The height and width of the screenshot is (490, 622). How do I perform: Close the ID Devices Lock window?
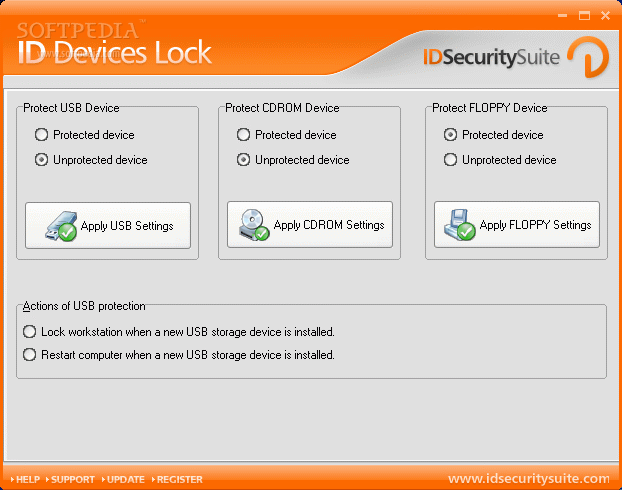tap(605, 16)
